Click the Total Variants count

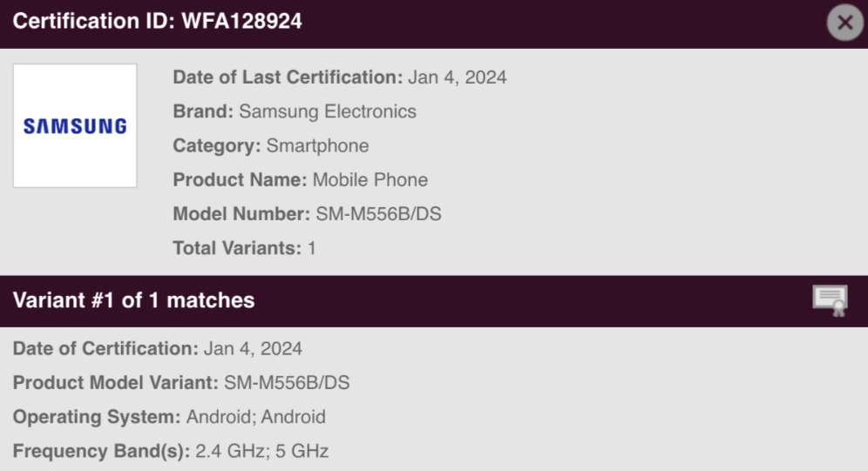[311, 248]
